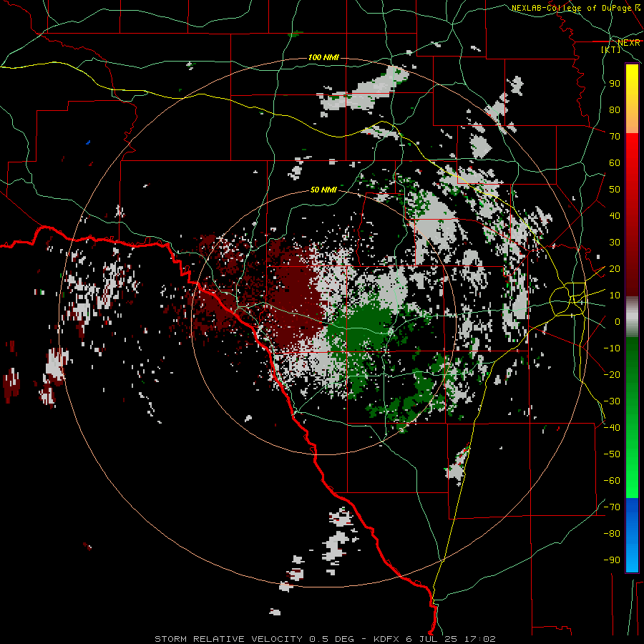The width and height of the screenshot is (644, 644).
Task: Select the gray zero-velocity segment of the scale
Action: [x=632, y=316]
